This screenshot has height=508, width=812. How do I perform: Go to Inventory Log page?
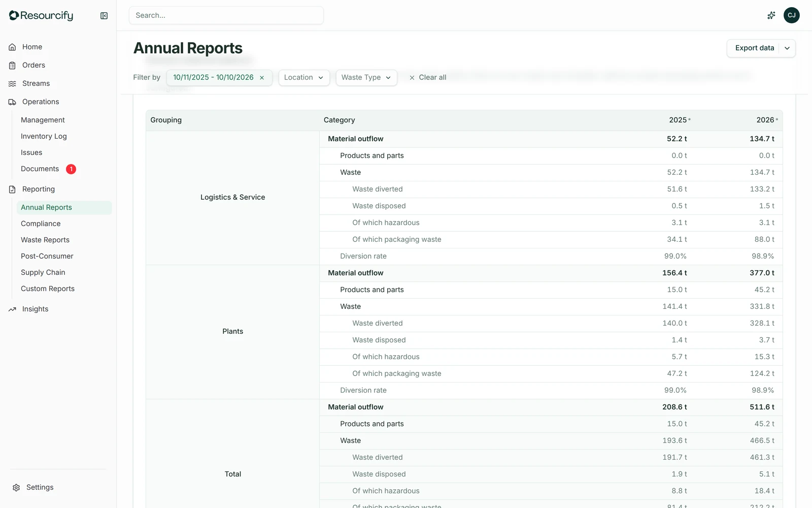(44, 136)
